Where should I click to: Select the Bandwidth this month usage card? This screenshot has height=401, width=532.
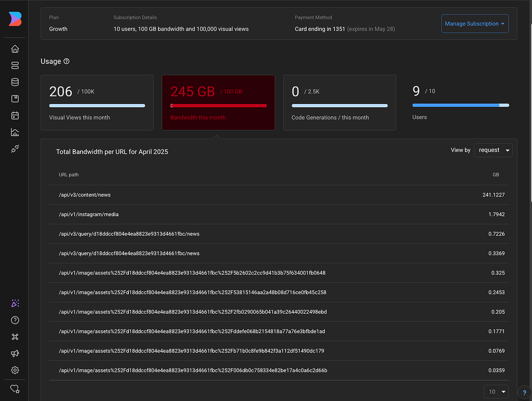tap(218, 102)
